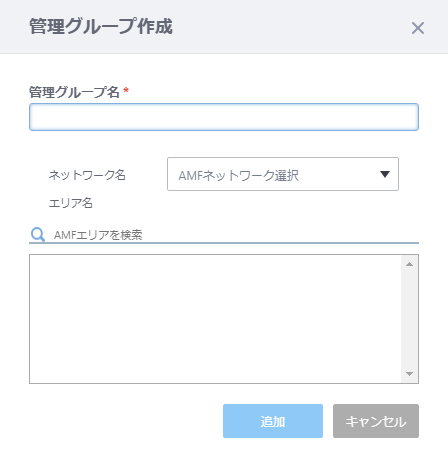Click the black triangle of network dropdown
This screenshot has width=448, height=457.
coord(385,174)
